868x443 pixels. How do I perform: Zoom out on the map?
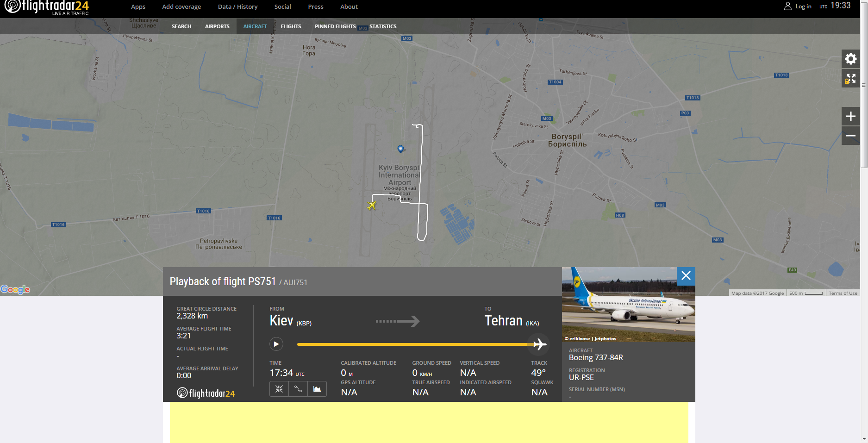tap(850, 136)
